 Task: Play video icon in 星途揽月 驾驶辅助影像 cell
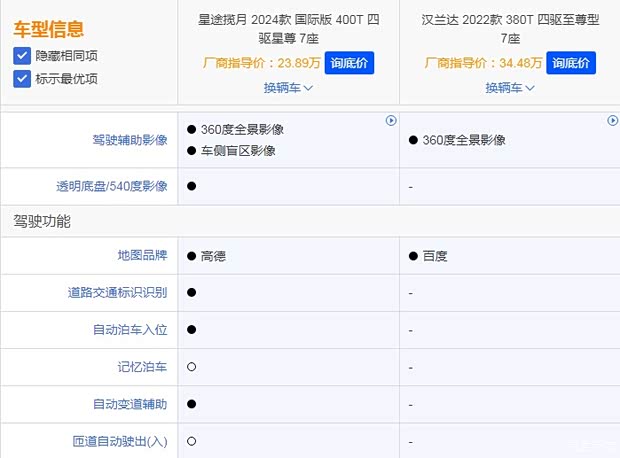[x=391, y=120]
